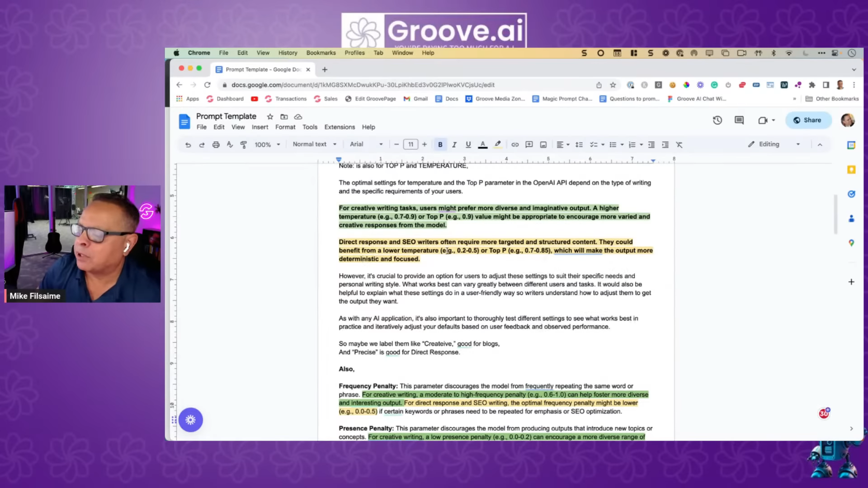Add a comment using the toolbar icon
The image size is (868, 488).
(x=529, y=145)
